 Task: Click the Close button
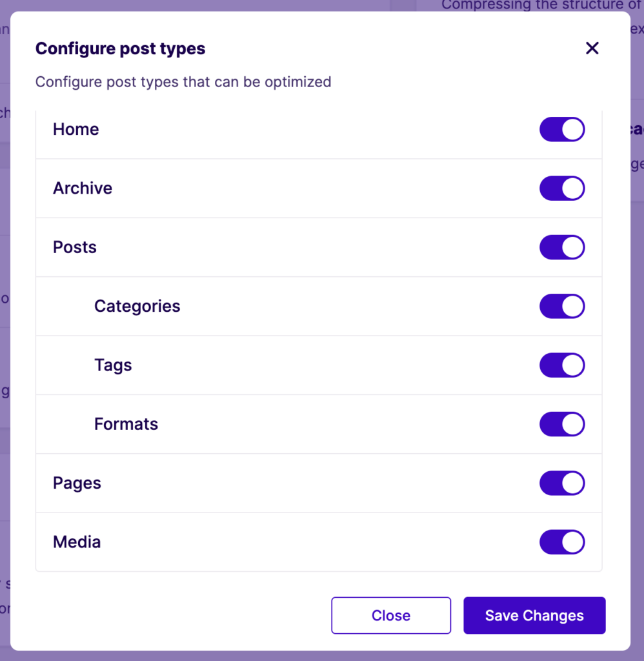click(390, 615)
